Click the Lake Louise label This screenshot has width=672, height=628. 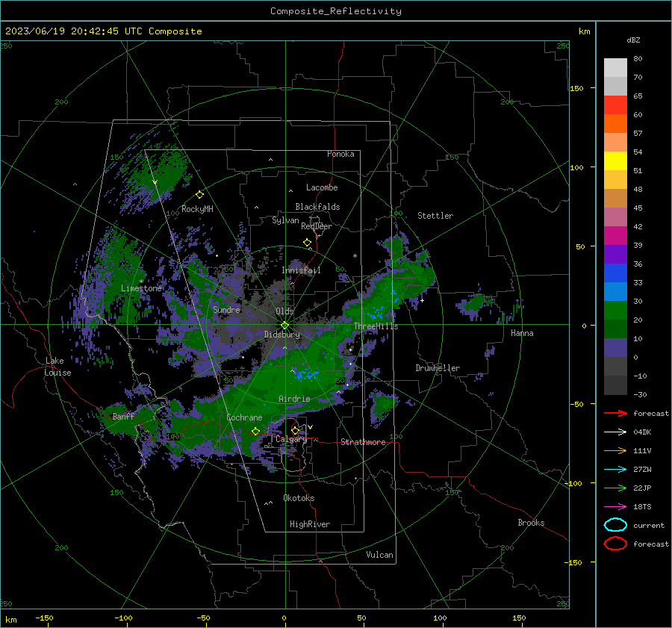point(57,367)
